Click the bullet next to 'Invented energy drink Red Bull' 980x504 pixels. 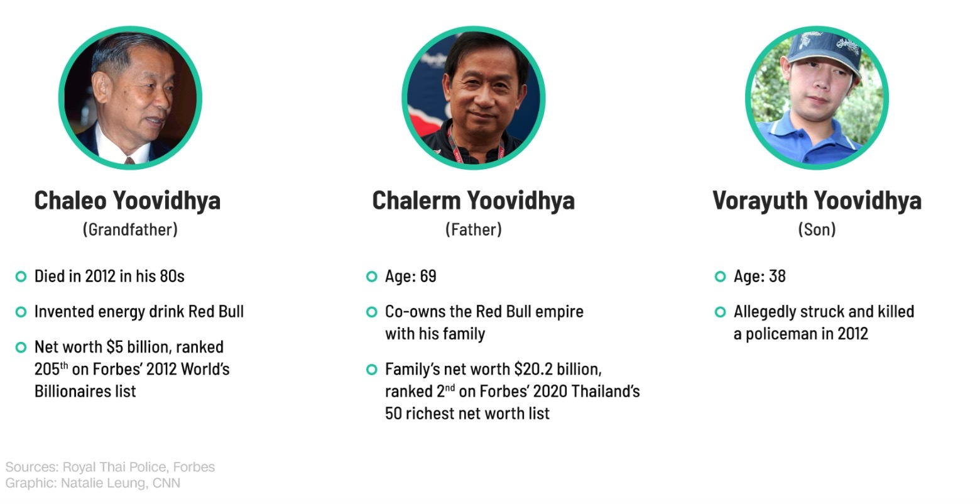tap(21, 312)
